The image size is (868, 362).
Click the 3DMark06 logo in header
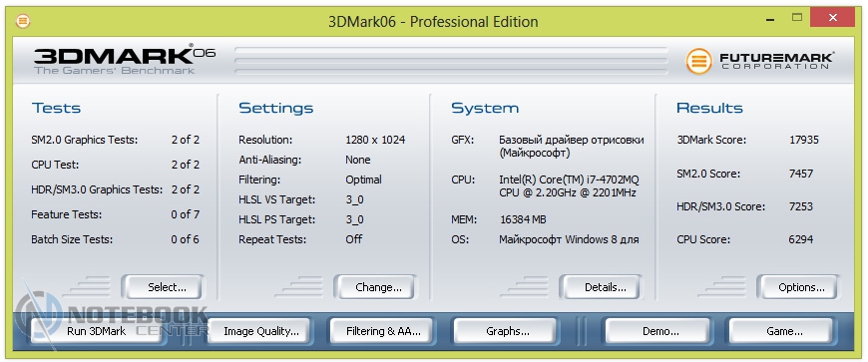pos(125,60)
